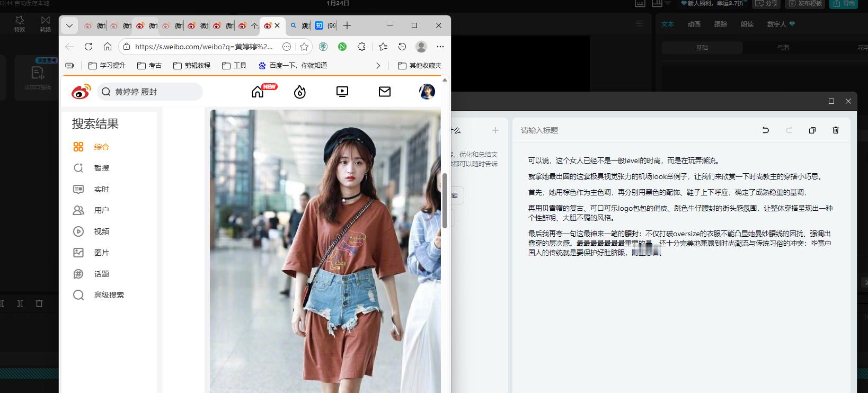Open Weibo messages envelope icon
This screenshot has height=393, width=868.
[385, 92]
